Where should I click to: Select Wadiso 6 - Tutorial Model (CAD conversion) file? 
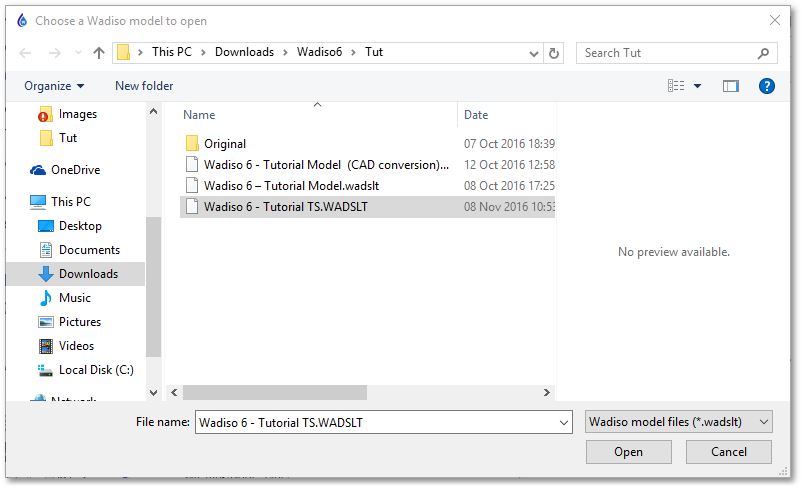coord(326,165)
